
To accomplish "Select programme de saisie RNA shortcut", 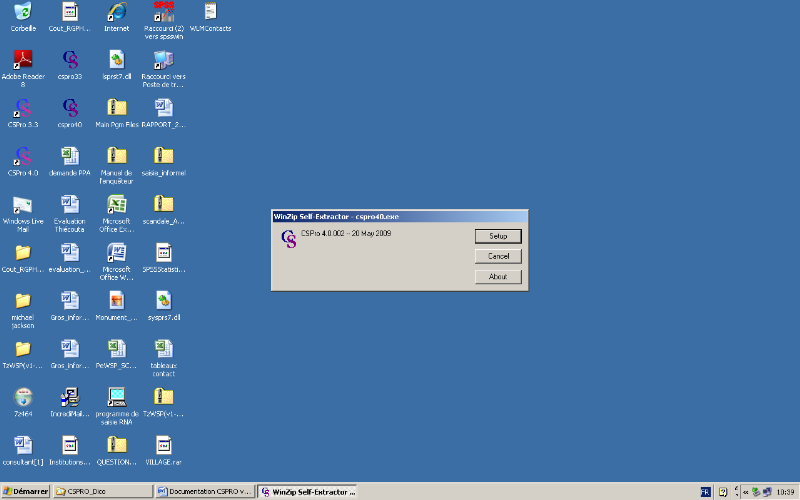I will click(x=117, y=406).
